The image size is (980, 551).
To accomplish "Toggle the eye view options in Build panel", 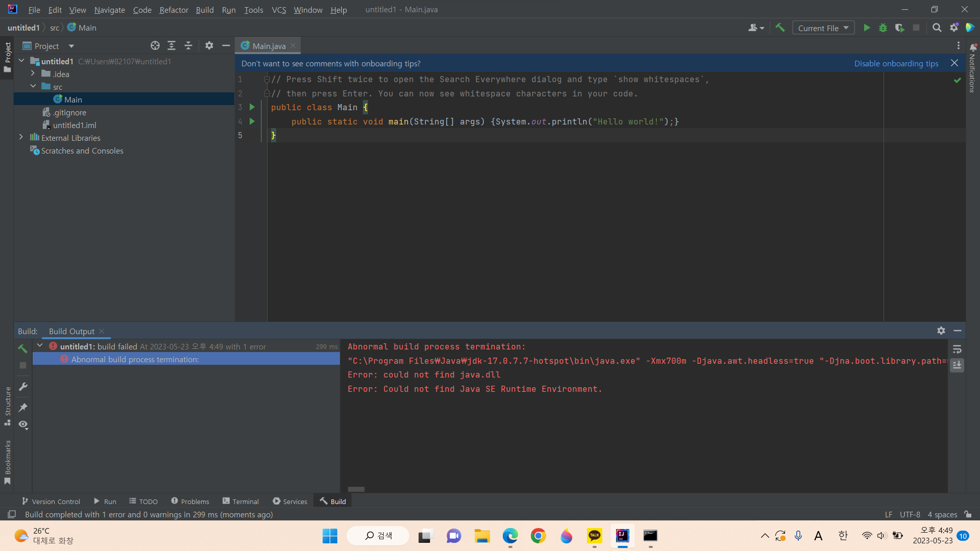I will [x=23, y=424].
